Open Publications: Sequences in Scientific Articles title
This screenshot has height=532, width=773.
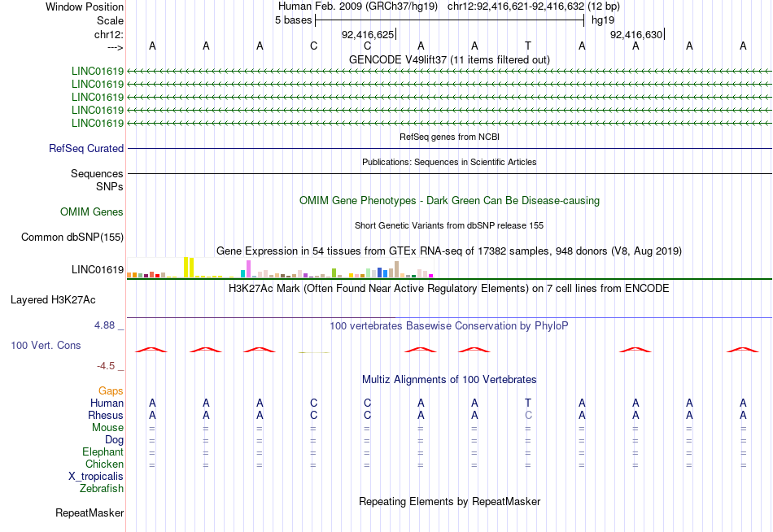point(449,162)
